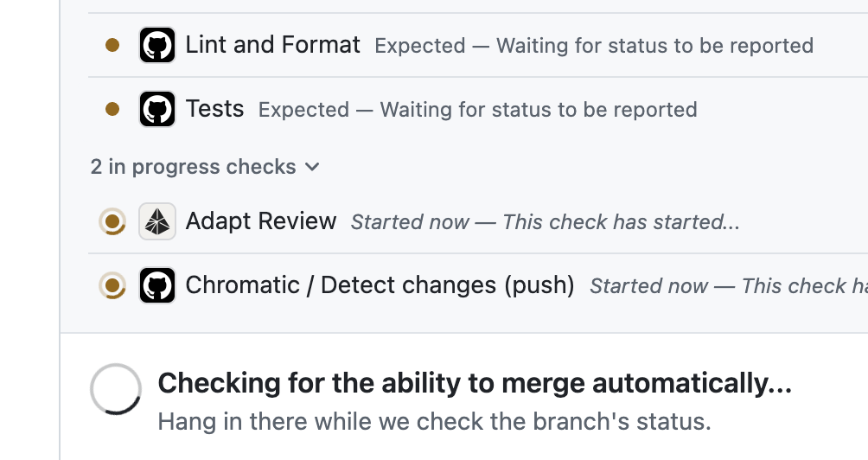This screenshot has width=868, height=460.
Task: Open the Lint and Format check
Action: [x=272, y=45]
